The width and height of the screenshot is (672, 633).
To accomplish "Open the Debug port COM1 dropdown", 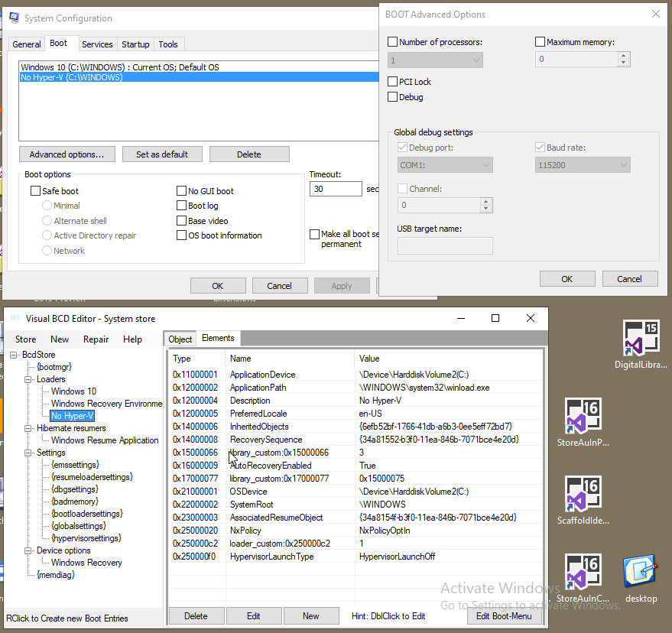I will point(445,165).
